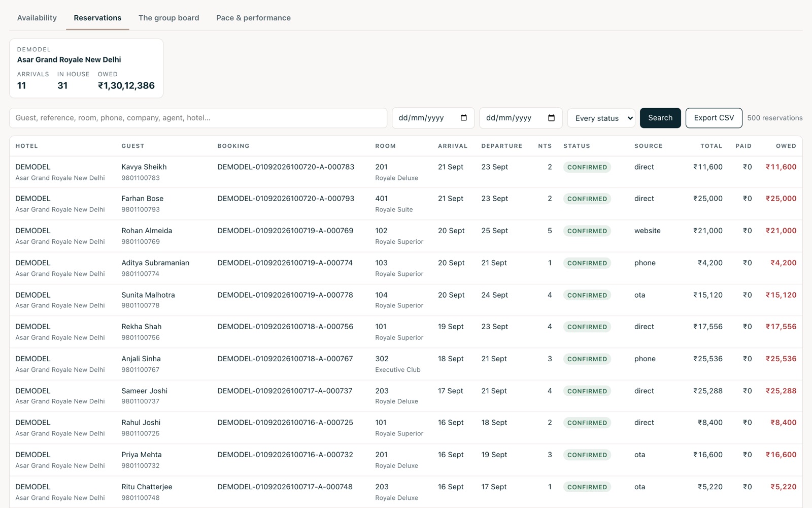Image resolution: width=812 pixels, height=508 pixels.
Task: Click owed amount ₹4,200
Action: (x=783, y=263)
